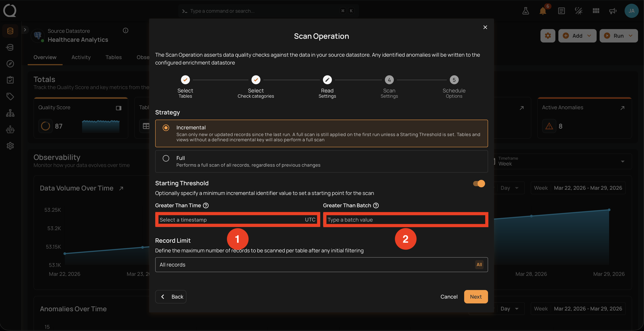
Task: Open the hierarchy tree sidebar icon
Action: pyautogui.click(x=10, y=113)
